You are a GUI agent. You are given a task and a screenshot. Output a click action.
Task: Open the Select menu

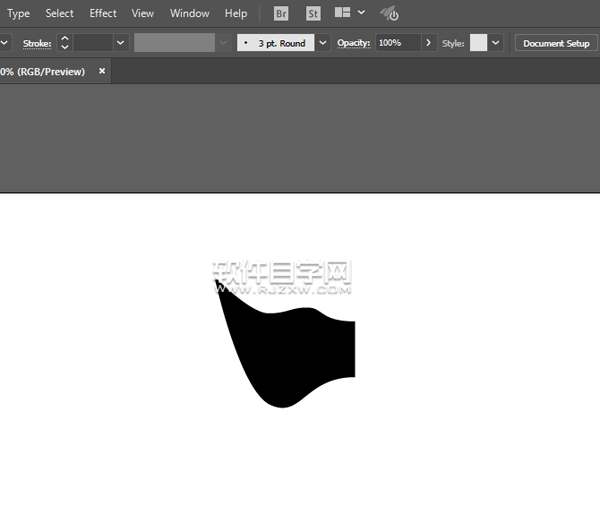pos(59,14)
